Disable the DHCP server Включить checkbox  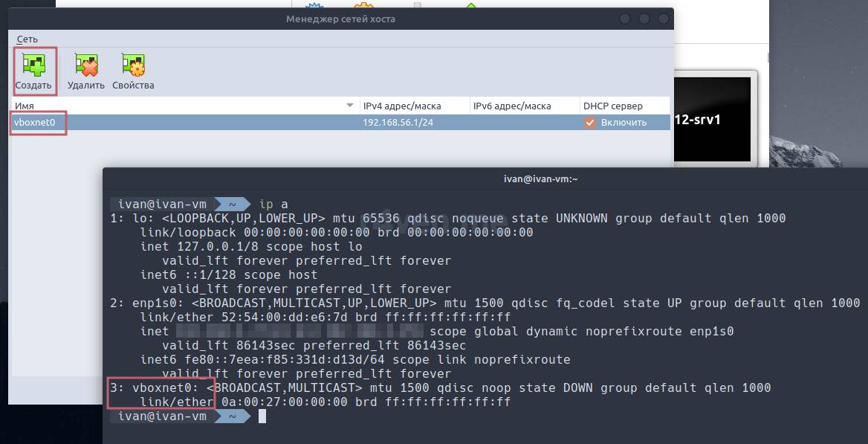pos(590,123)
